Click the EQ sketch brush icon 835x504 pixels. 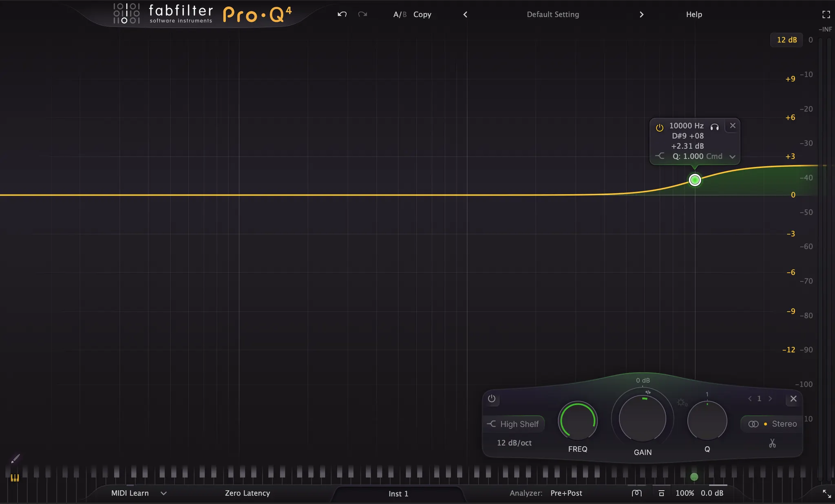coord(15,459)
